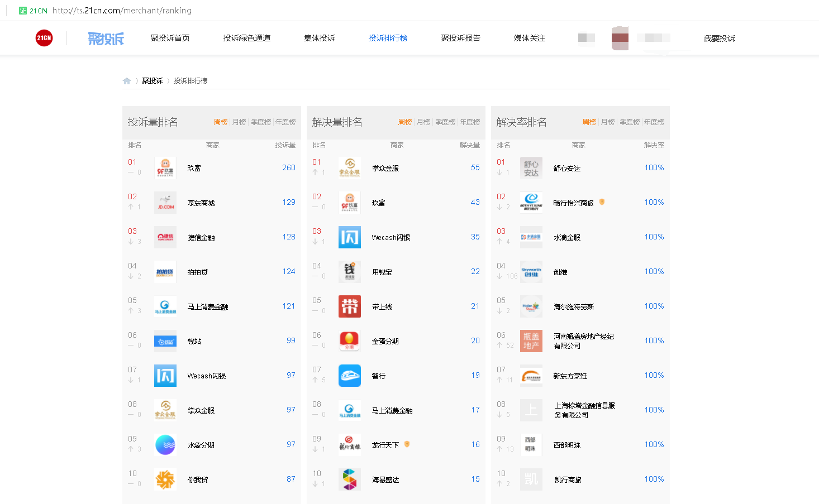Click the URL in the address bar
The height and width of the screenshot is (504, 819).
pyautogui.click(x=122, y=11)
